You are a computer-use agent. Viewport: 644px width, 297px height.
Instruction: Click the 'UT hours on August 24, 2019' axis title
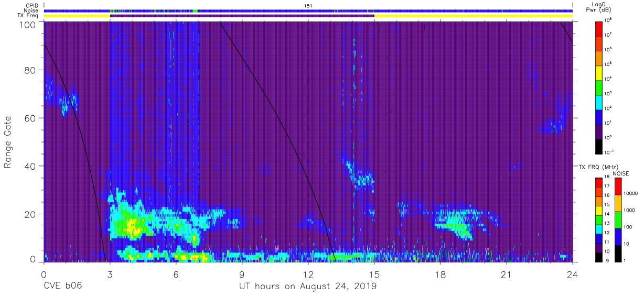click(308, 287)
